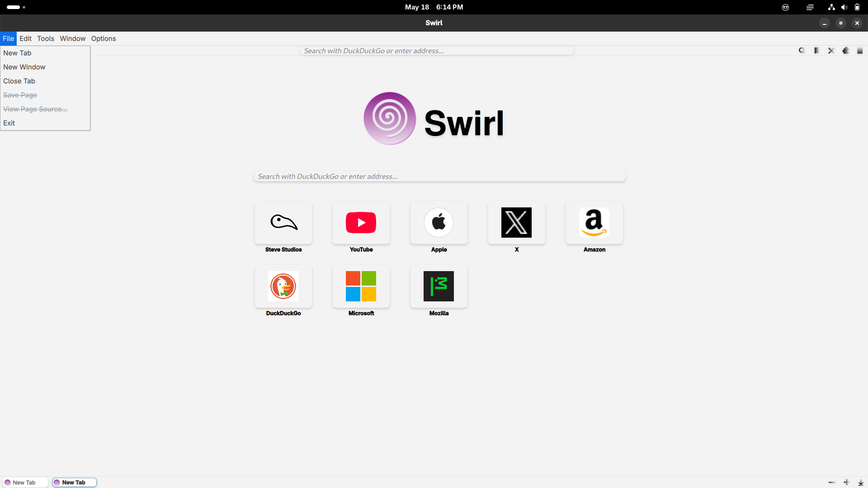The image size is (868, 488).
Task: Choose Exit from the File menu
Action: point(45,123)
